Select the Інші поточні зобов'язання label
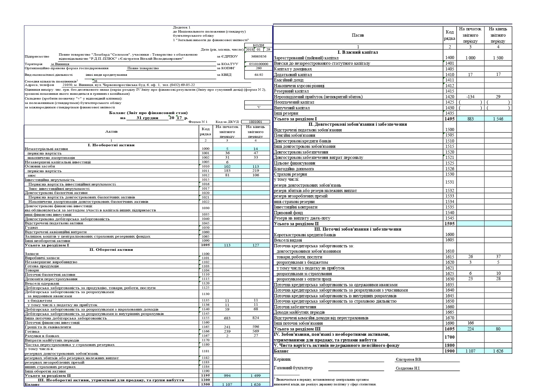This screenshot has height=392, width=555. coord(298,323)
